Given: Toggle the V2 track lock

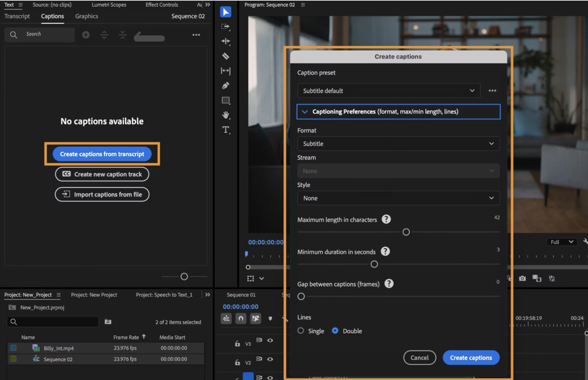Looking at the screenshot, I should click(237, 362).
